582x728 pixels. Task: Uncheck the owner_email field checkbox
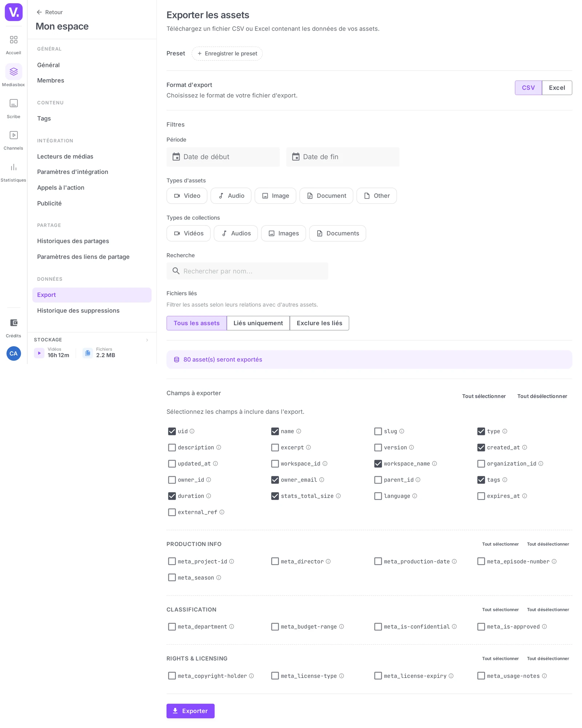click(275, 480)
